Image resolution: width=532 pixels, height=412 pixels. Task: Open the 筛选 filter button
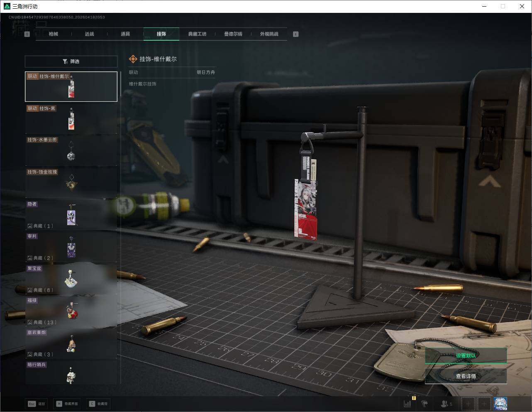71,61
